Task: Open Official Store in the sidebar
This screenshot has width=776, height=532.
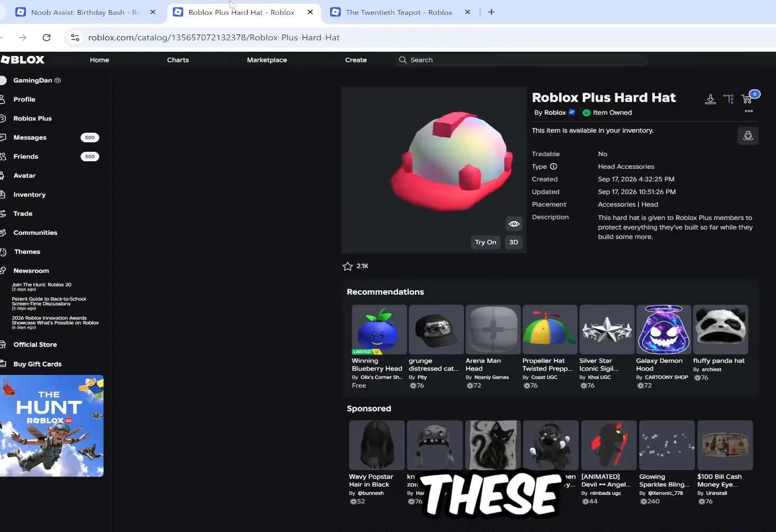Action: [35, 345]
